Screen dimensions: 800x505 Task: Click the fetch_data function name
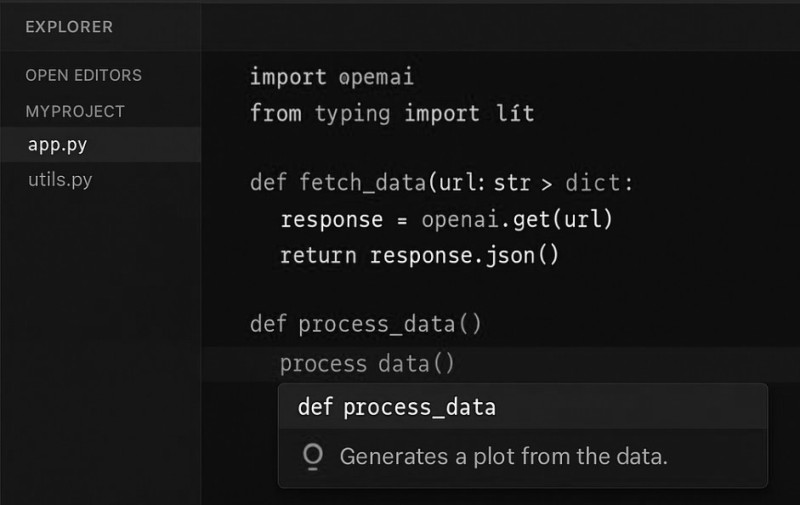(362, 183)
